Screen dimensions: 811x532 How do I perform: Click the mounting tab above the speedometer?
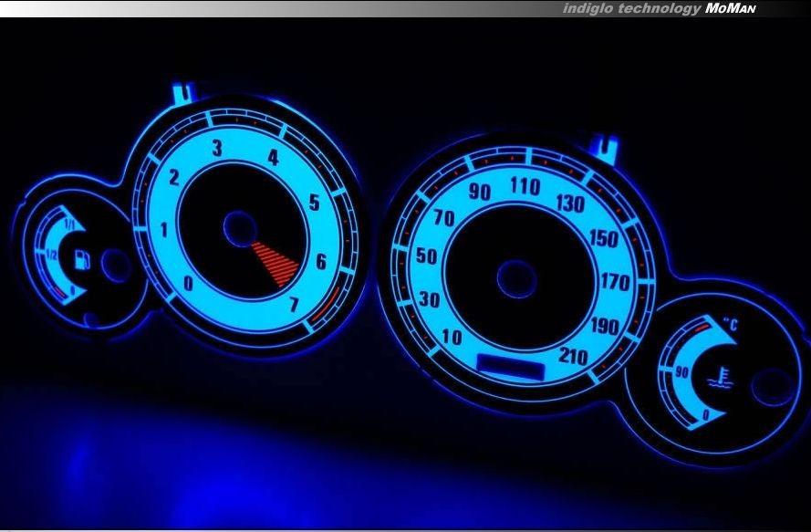pos(605,144)
